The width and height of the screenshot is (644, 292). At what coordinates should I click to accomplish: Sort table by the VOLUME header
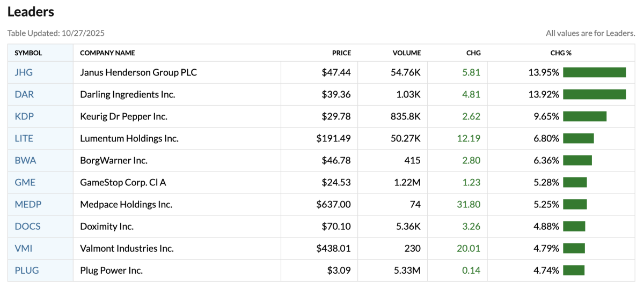point(407,53)
